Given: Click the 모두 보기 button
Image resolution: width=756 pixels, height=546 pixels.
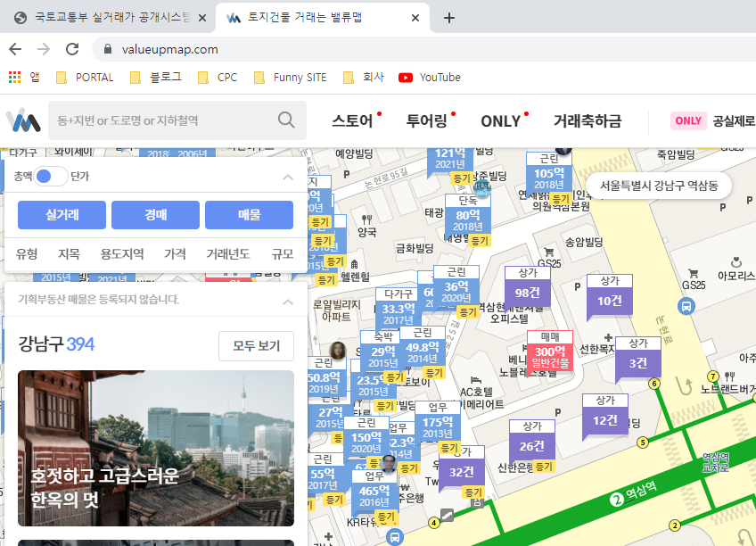Looking at the screenshot, I should [x=256, y=346].
